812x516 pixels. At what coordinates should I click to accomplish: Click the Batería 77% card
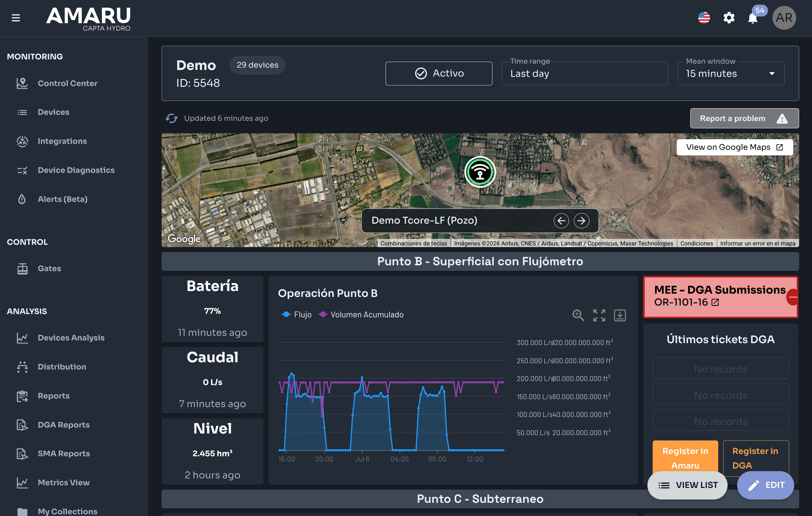(x=212, y=309)
